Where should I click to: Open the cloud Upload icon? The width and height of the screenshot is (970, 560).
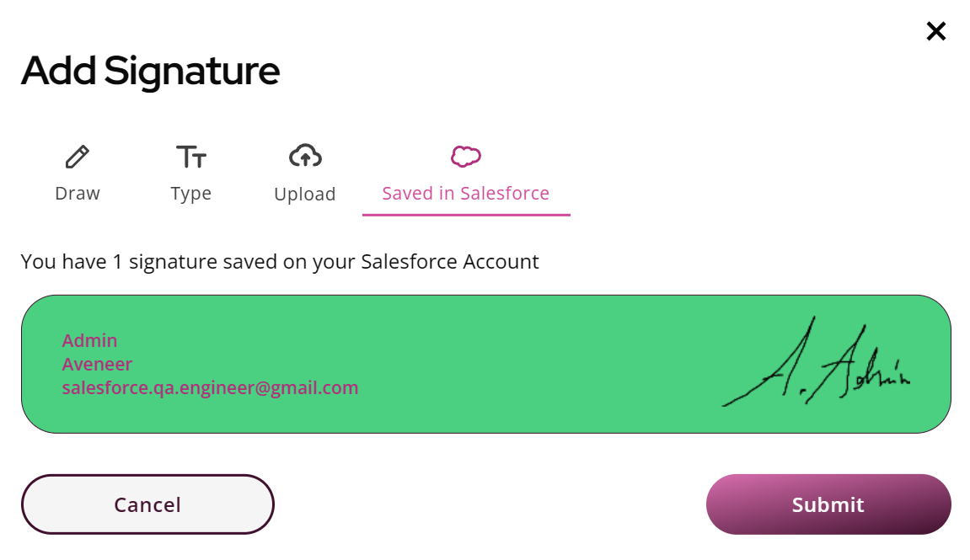coord(305,157)
